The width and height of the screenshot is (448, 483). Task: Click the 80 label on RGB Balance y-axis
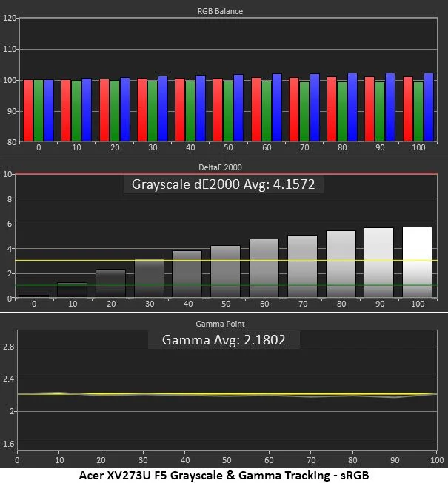point(11,142)
